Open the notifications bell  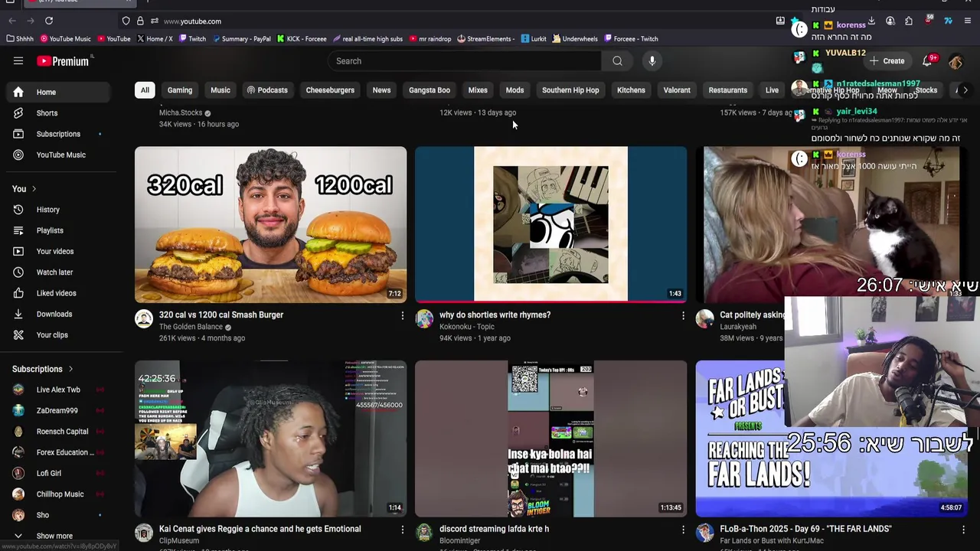(x=928, y=61)
